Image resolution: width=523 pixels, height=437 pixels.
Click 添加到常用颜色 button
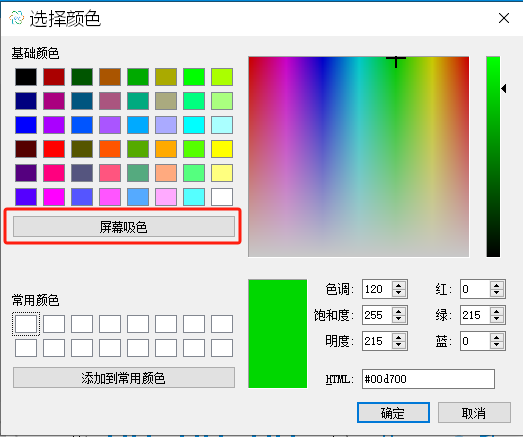pyautogui.click(x=124, y=378)
